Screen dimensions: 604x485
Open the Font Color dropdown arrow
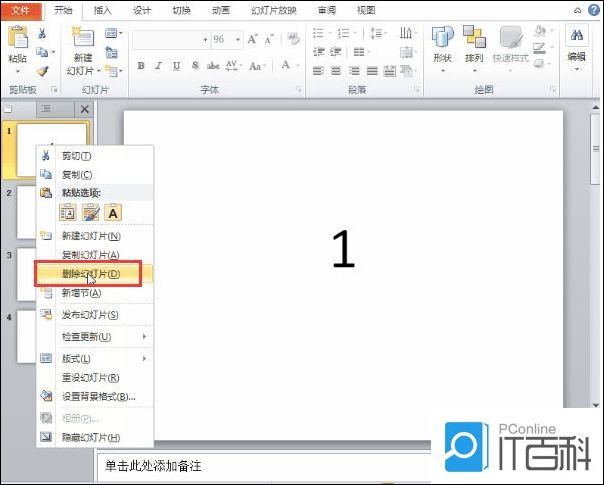pos(298,66)
